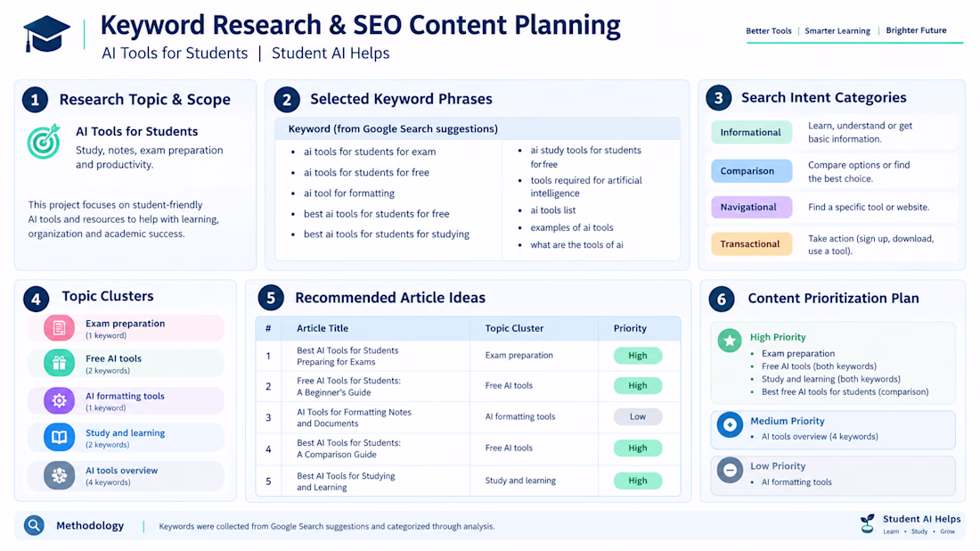The height and width of the screenshot is (551, 980).
Task: Click article title "Best AI Tools for Students Preparing for Exams"
Action: point(347,356)
